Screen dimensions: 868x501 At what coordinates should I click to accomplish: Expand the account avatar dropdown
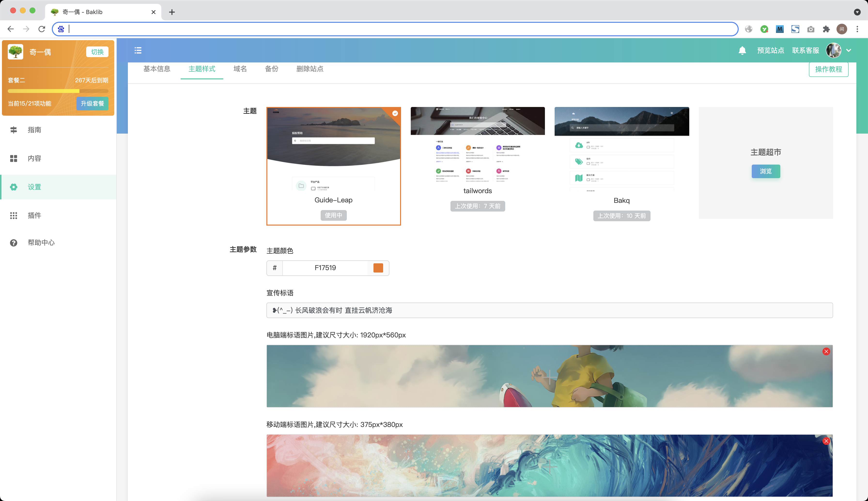pyautogui.click(x=849, y=50)
